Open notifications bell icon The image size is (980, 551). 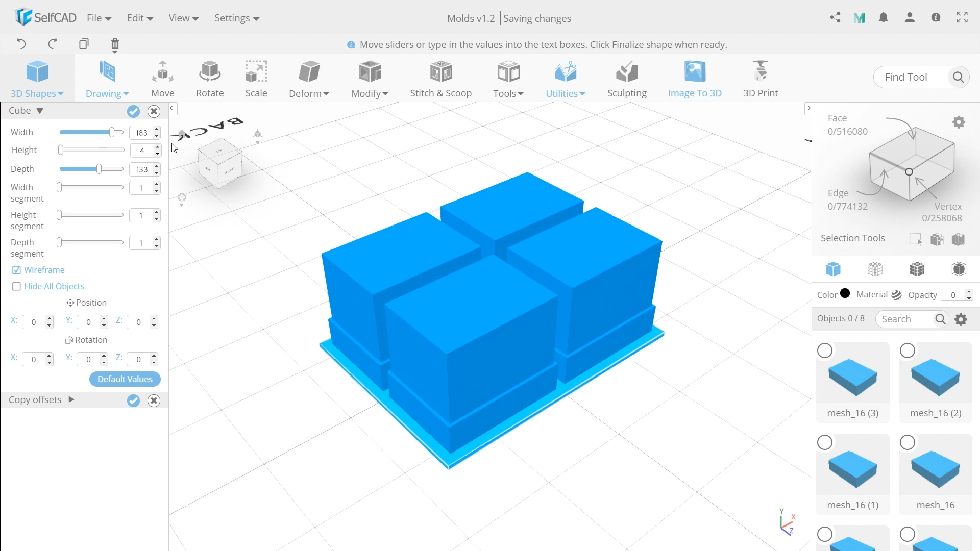884,18
